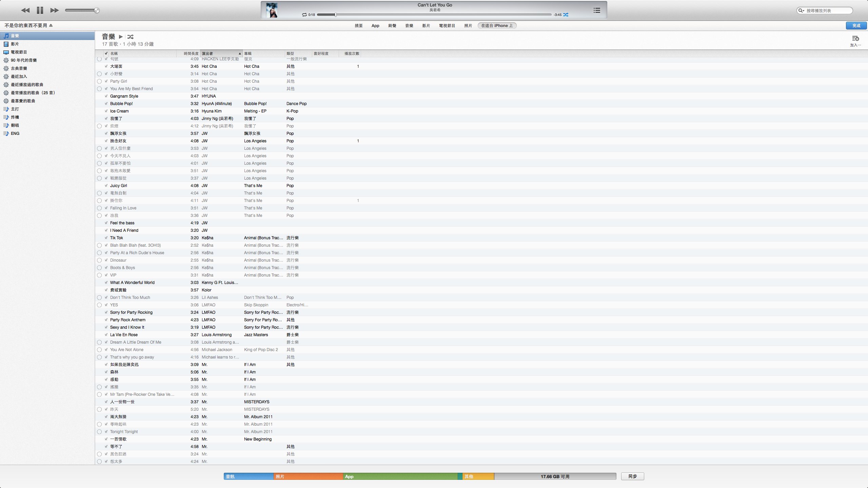The width and height of the screenshot is (868, 488).
Task: Click the 同步 button
Action: pos(632,476)
